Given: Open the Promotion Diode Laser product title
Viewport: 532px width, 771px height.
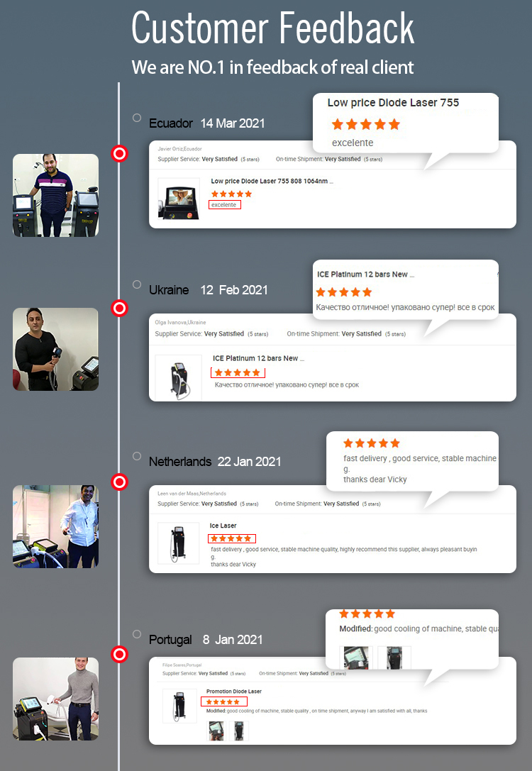Looking at the screenshot, I should tap(234, 692).
